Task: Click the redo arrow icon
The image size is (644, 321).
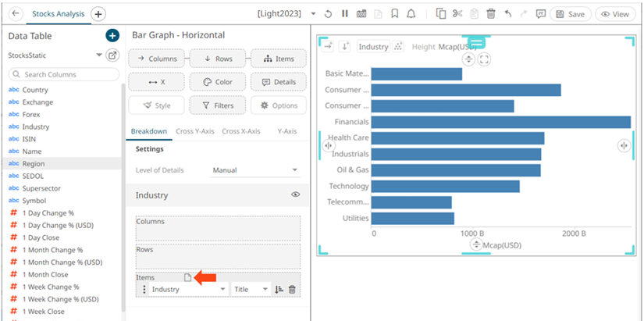Action: pyautogui.click(x=524, y=13)
